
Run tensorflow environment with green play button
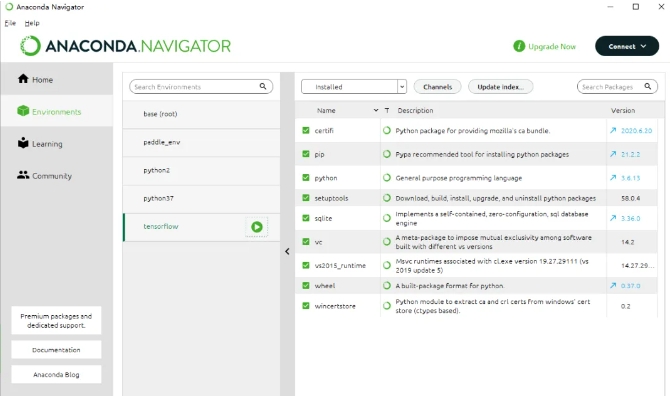click(x=257, y=227)
